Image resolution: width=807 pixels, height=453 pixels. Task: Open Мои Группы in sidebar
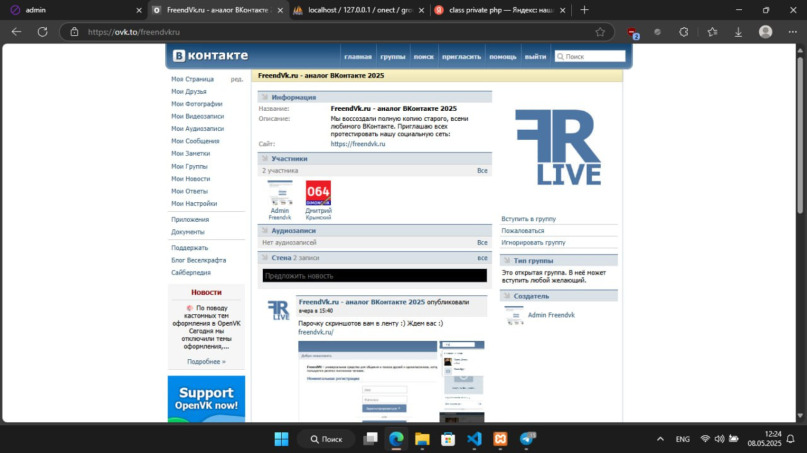(x=189, y=166)
